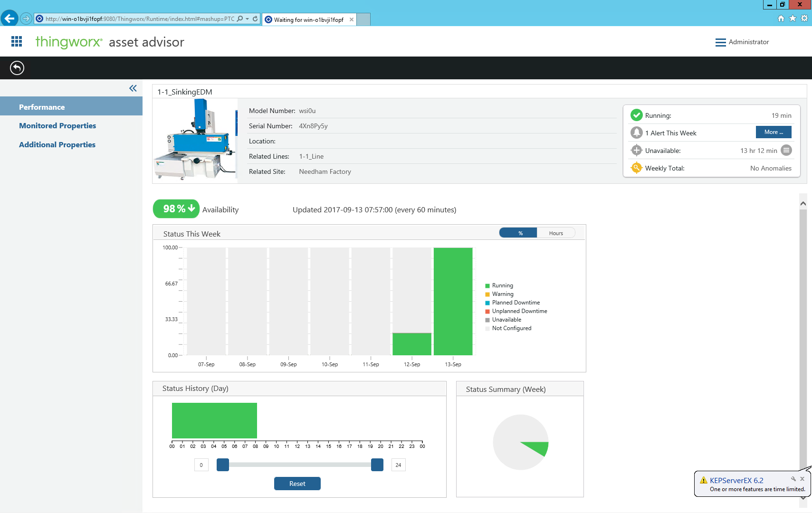Open the Unavailable details list icon

(786, 151)
